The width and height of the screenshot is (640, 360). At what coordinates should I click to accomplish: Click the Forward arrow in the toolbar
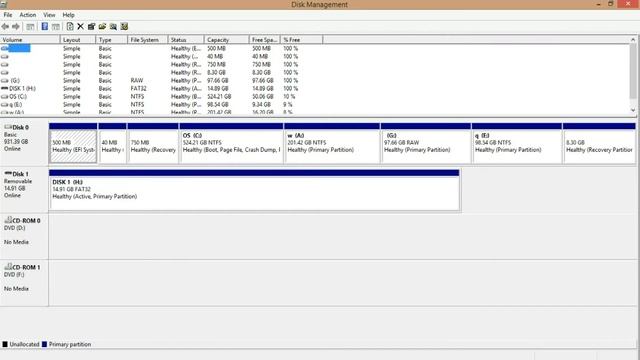pyautogui.click(x=16, y=27)
